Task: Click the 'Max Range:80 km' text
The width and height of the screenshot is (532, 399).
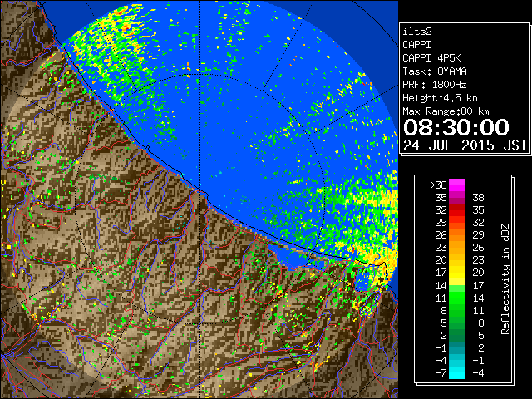Action: click(446, 111)
